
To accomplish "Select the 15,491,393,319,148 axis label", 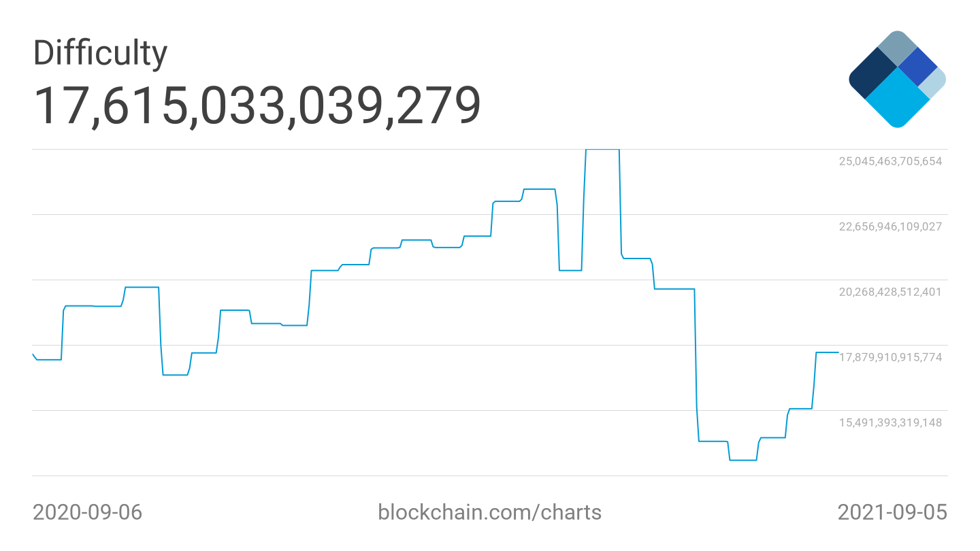I will tap(890, 422).
